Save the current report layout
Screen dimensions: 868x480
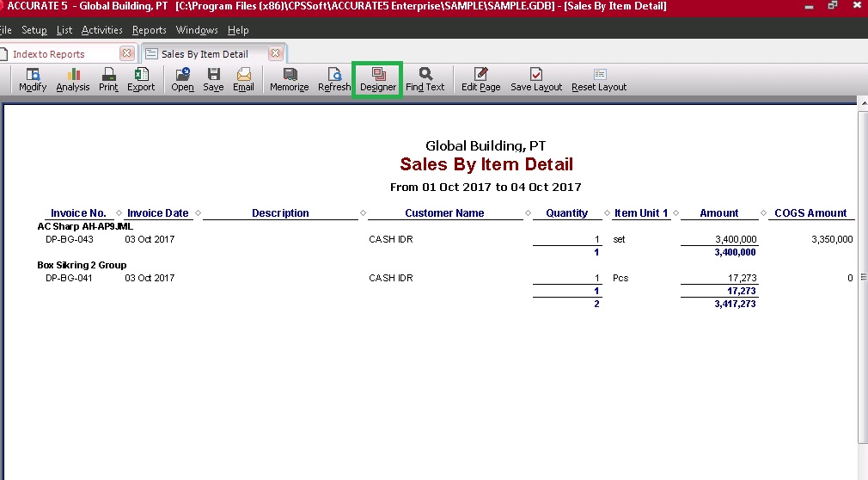pos(535,80)
